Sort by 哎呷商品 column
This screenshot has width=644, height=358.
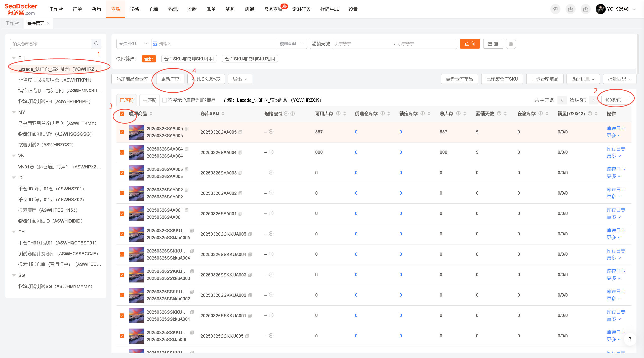pos(151,114)
